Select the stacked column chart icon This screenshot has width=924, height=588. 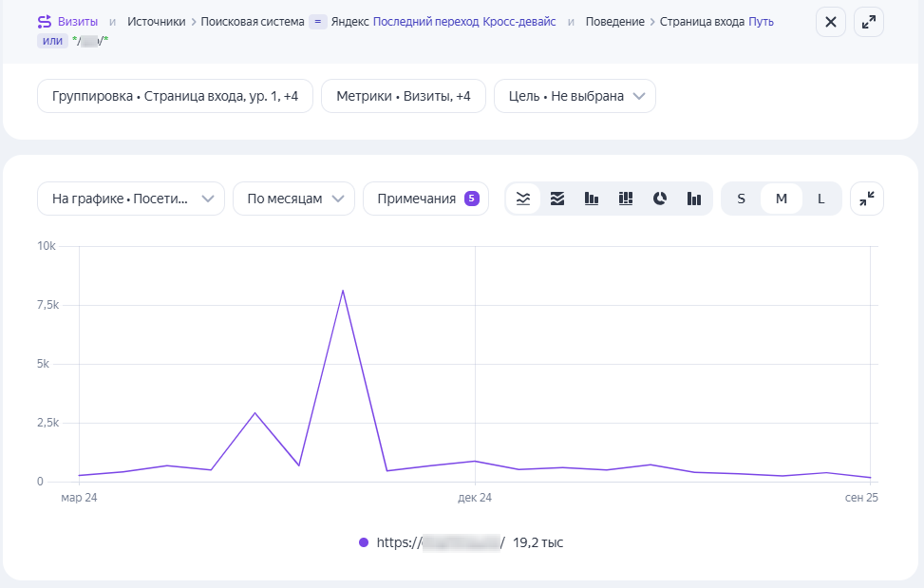click(626, 199)
